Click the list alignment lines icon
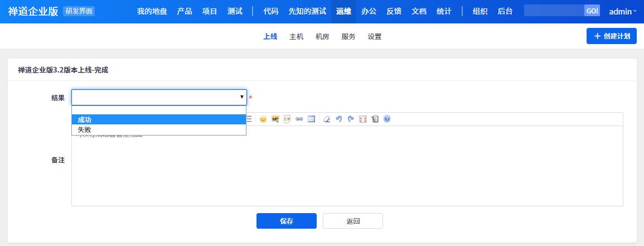This screenshot has width=644, height=246. click(249, 119)
